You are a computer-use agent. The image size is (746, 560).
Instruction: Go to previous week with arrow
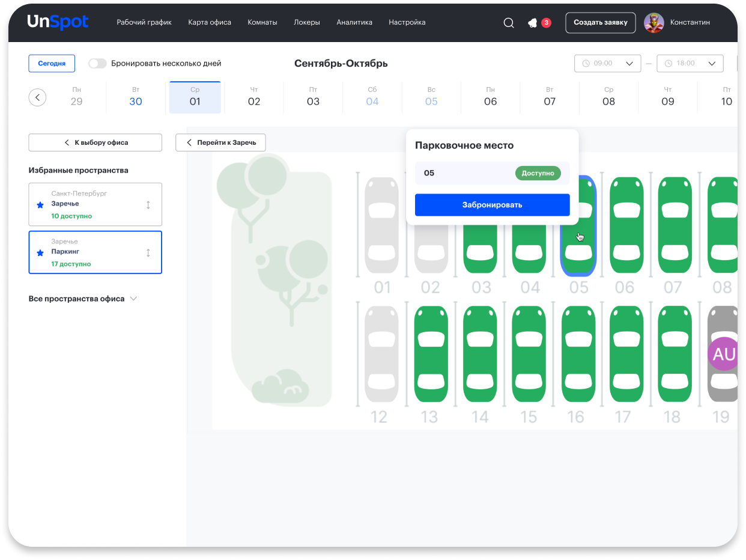tap(37, 97)
